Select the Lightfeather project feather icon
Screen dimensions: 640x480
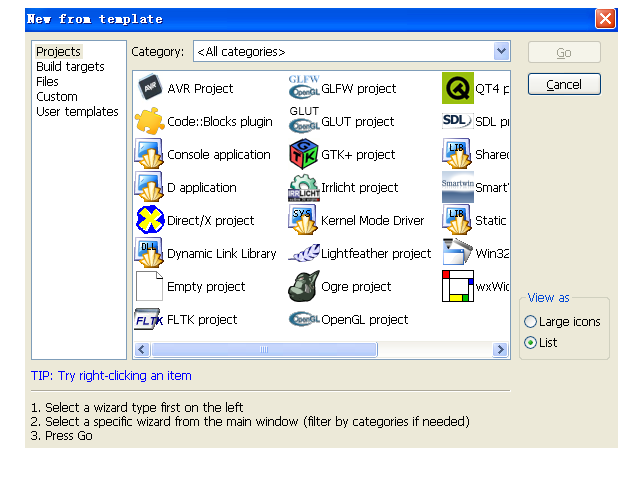tap(304, 253)
